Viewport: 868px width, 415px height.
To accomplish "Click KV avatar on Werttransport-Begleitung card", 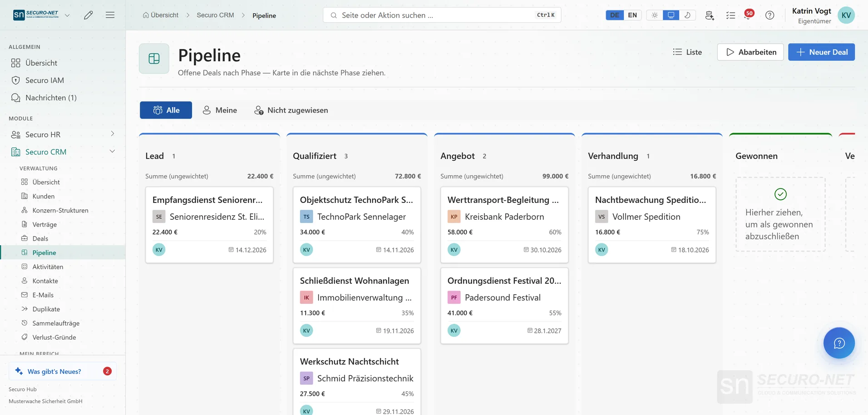I will 454,250.
